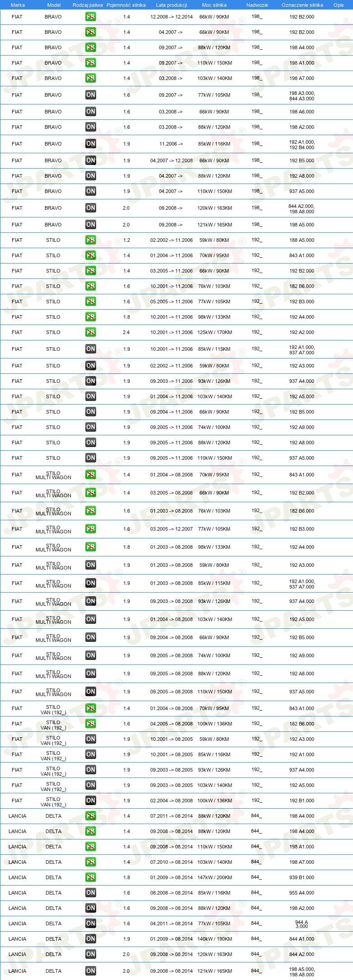Click diesel icon for Multi Wagon 09.2004 -> 08.2008 row
353x980 pixels.
point(91,637)
